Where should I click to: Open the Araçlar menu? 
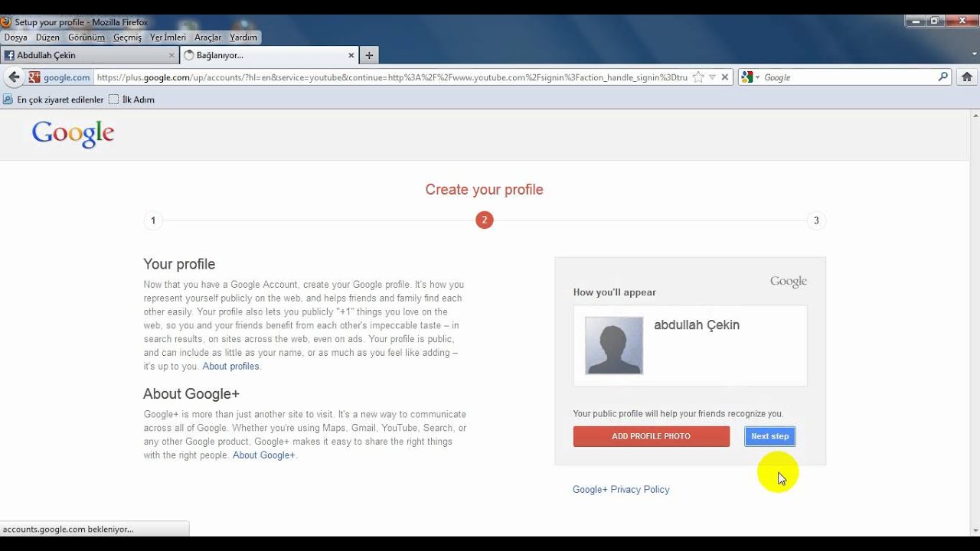(207, 37)
